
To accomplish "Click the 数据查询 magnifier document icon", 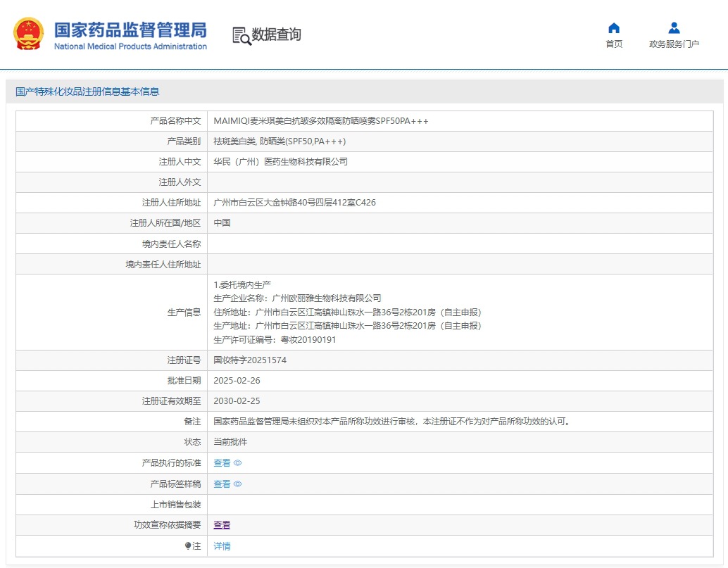I will click(241, 35).
